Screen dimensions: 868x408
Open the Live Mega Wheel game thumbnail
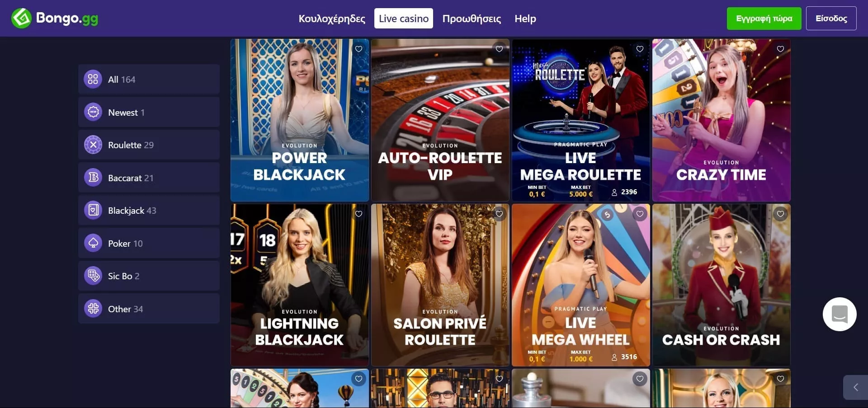580,285
